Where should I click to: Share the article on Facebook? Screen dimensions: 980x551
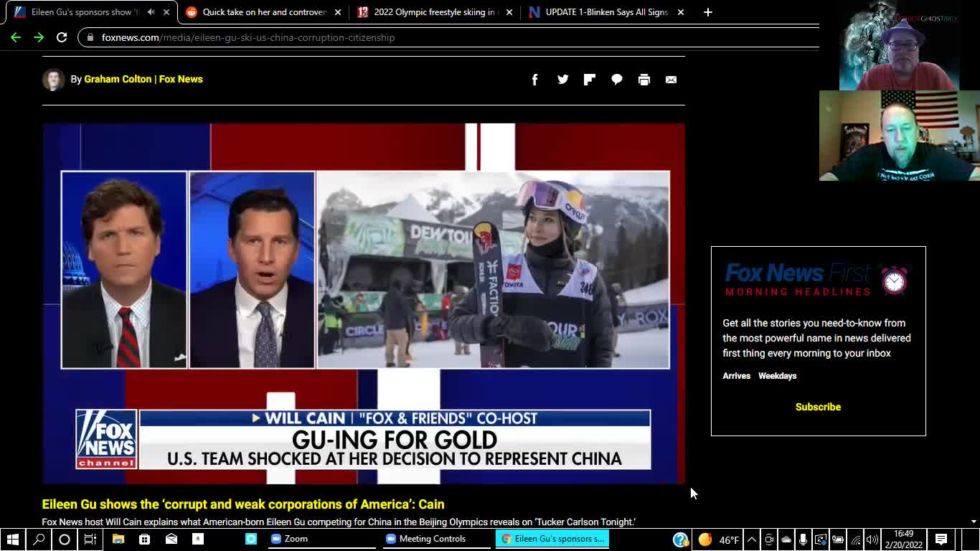click(x=534, y=80)
